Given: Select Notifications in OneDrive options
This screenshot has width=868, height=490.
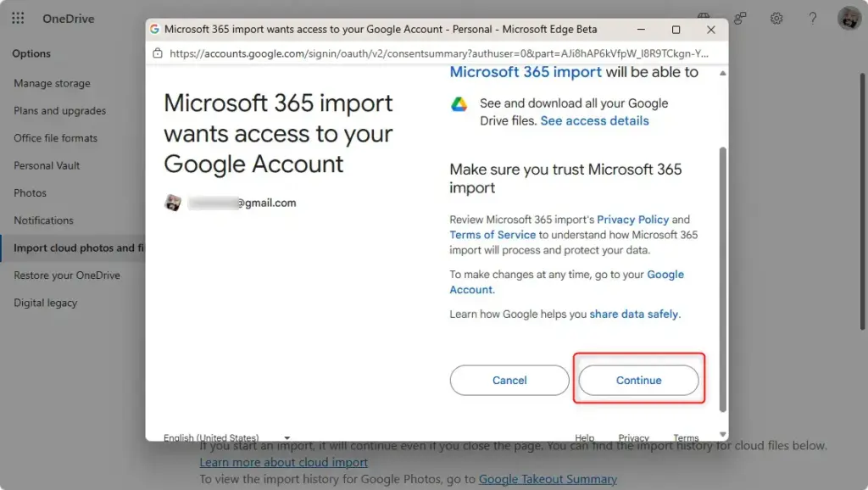Looking at the screenshot, I should coord(43,220).
